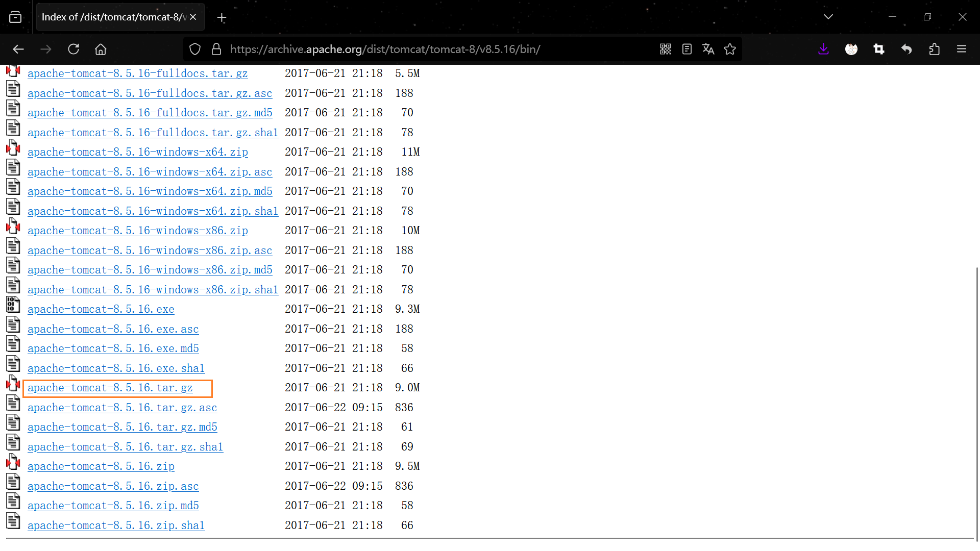Open the downloads panel arrow icon
The image size is (980, 551).
click(x=823, y=49)
